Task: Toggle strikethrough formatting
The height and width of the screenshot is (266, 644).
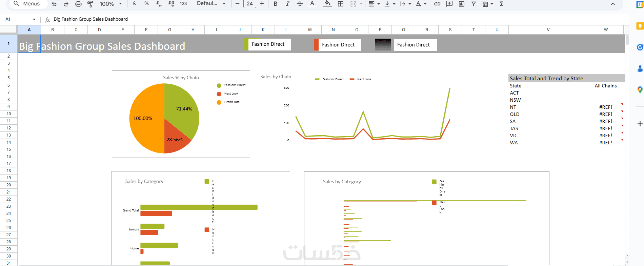Action: tap(300, 4)
